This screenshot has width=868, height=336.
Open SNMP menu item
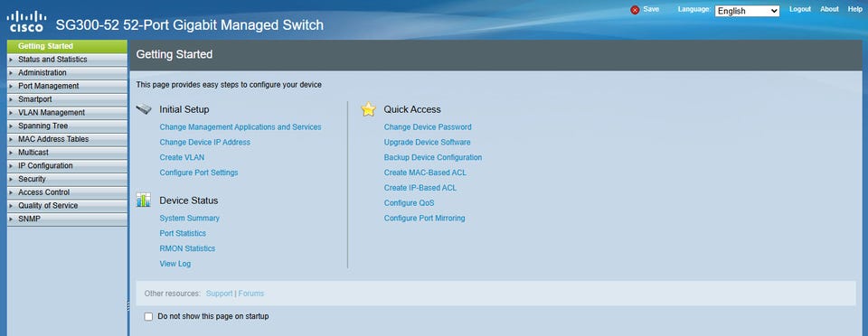point(67,219)
